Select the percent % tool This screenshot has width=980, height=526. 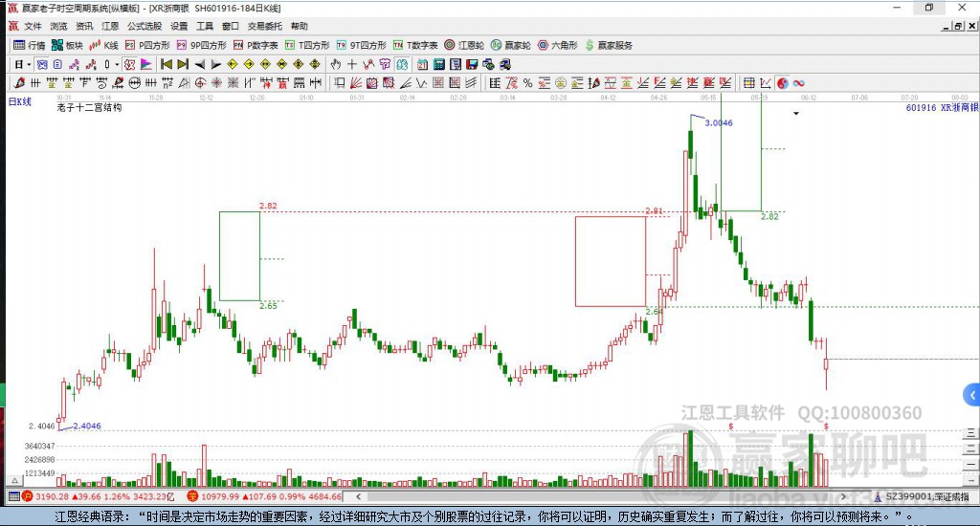[527, 82]
